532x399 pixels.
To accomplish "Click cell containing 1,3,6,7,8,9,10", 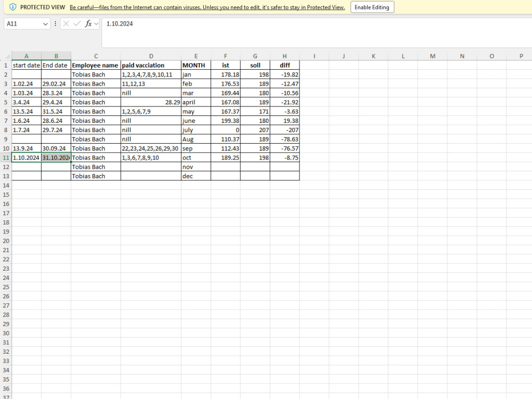I will pyautogui.click(x=151, y=157).
